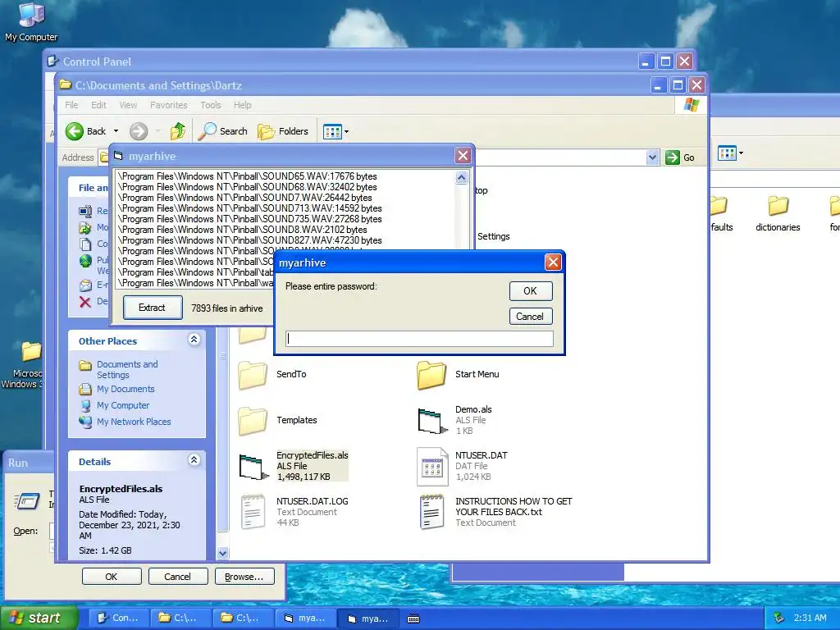
Task: Click the Forward arrow icon
Action: (138, 131)
